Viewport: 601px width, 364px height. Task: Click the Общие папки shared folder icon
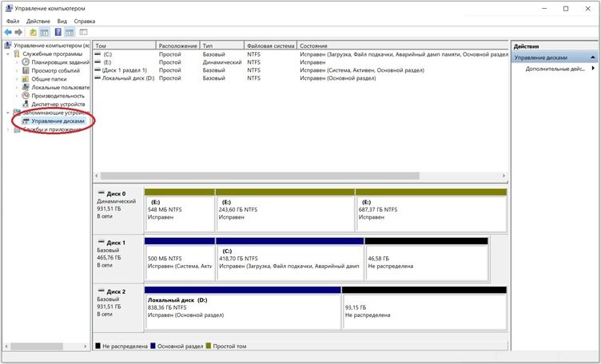pos(26,79)
